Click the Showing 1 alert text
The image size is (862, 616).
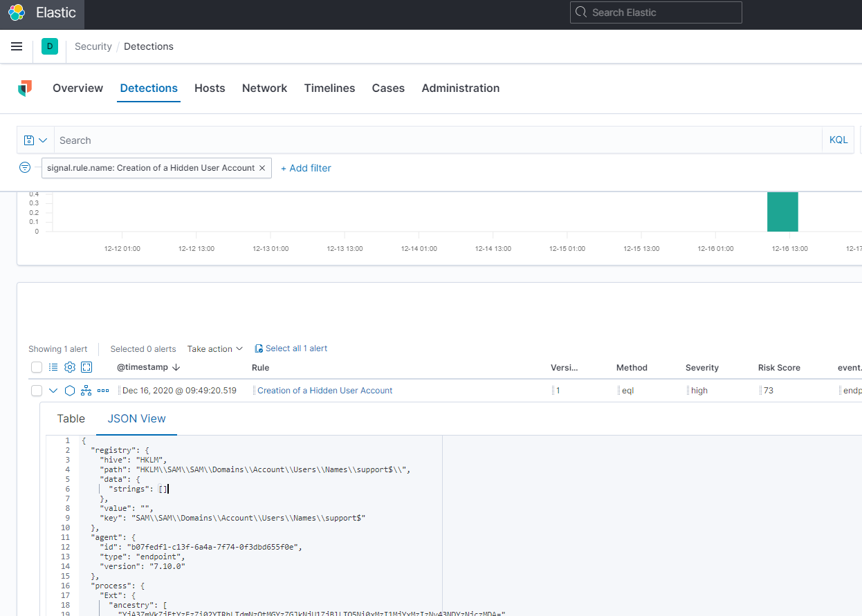(58, 349)
